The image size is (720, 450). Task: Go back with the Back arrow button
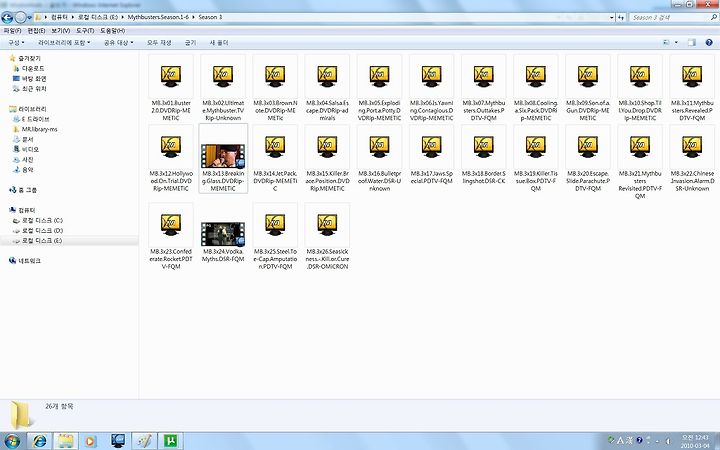(7, 17)
